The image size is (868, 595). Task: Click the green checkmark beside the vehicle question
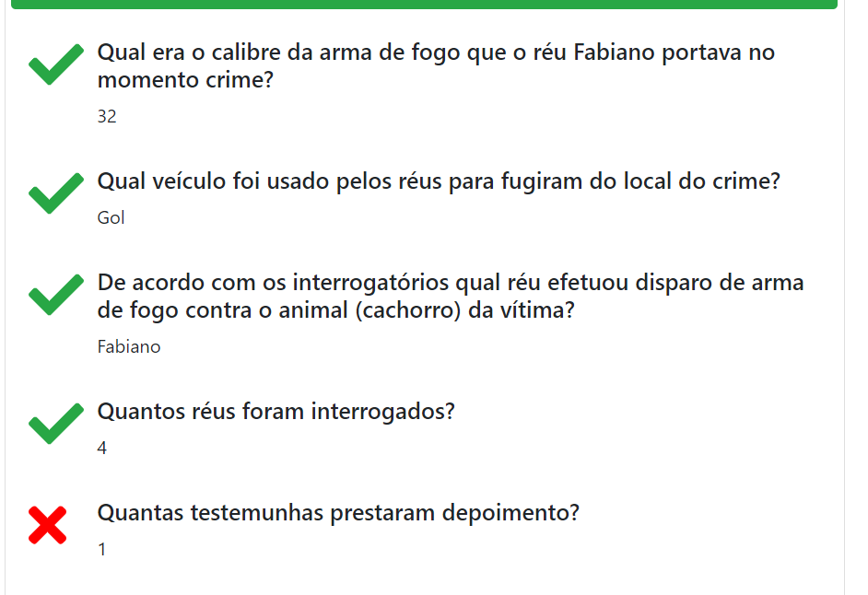(55, 193)
